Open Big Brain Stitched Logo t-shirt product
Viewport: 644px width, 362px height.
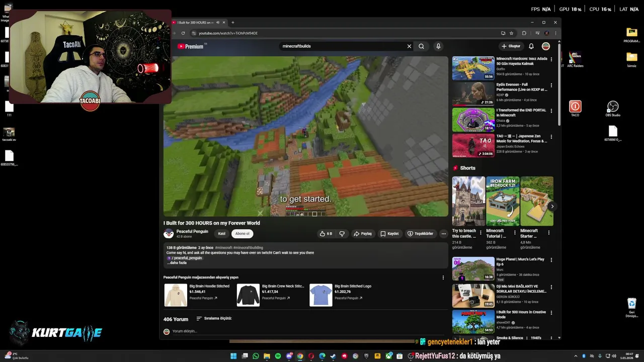[x=340, y=295]
